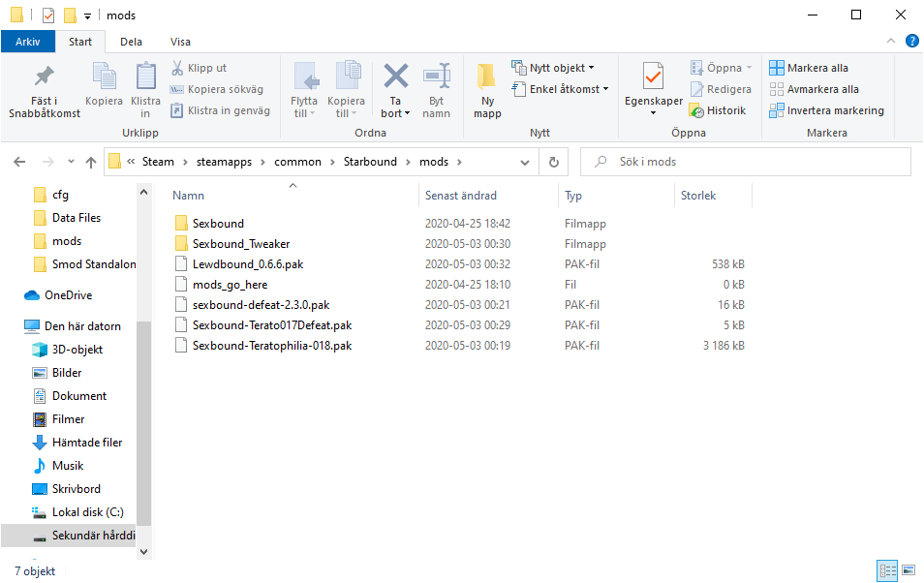Collapse the ribbon with the chevron

click(x=891, y=41)
